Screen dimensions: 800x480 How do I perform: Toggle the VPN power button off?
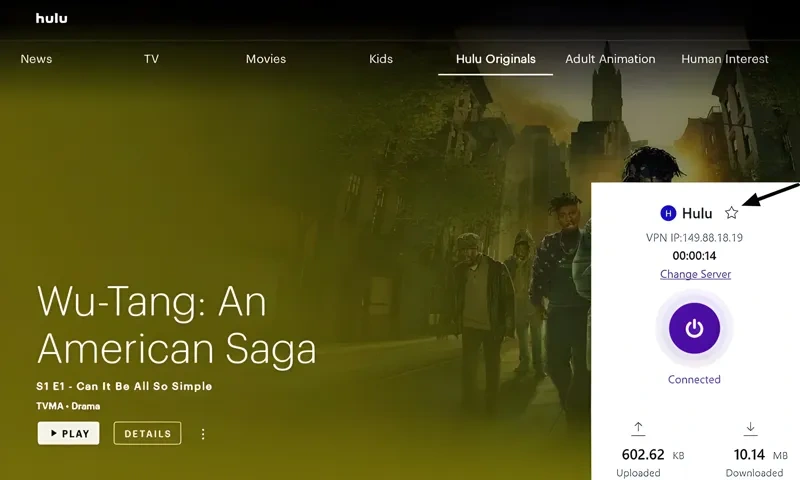(x=694, y=329)
